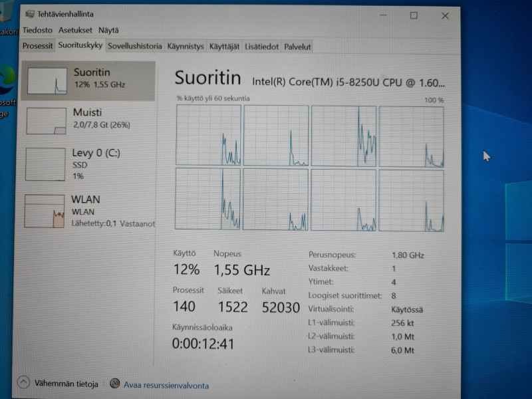Click the L3-välimuisti value 6,0 Mt
532x399 pixels.
coord(402,350)
